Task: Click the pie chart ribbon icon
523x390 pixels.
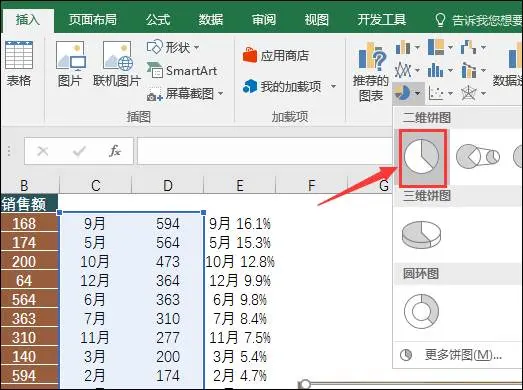Action: (402, 93)
